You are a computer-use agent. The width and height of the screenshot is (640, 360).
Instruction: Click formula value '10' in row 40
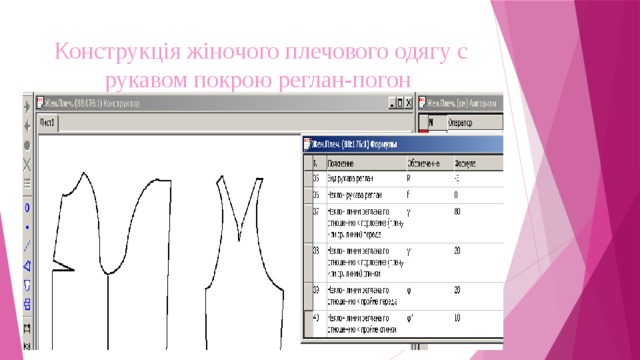(457, 318)
